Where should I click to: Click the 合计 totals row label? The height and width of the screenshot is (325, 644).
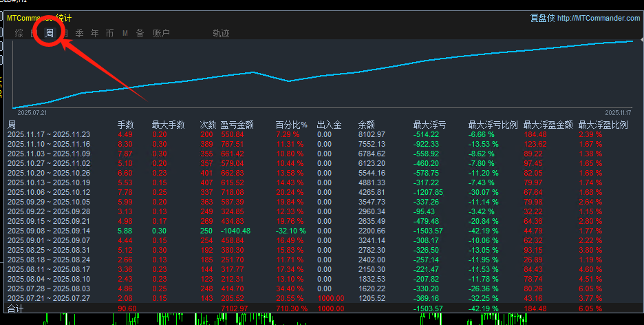tap(16, 308)
